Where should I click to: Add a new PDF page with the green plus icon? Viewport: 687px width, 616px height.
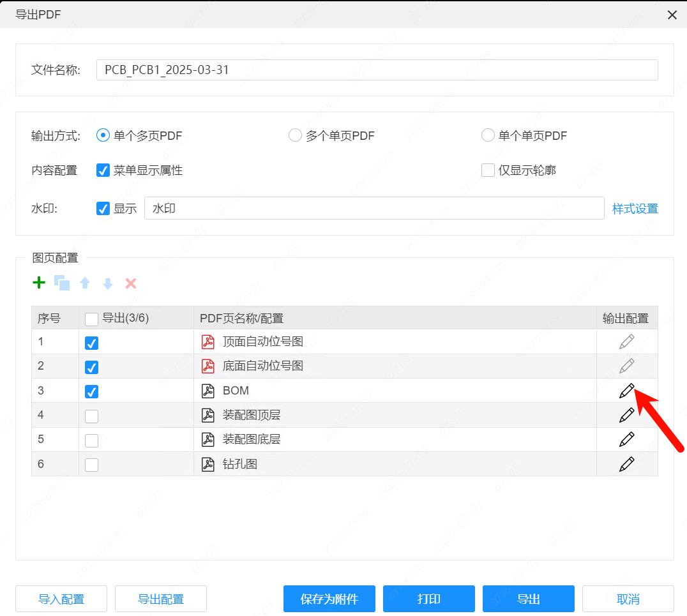(x=38, y=283)
